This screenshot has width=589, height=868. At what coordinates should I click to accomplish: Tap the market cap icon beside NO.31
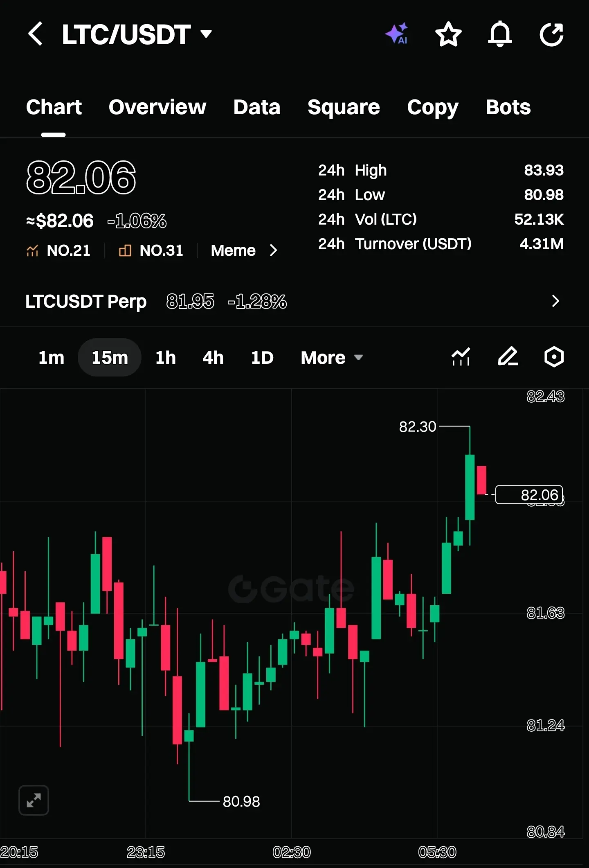pos(125,250)
